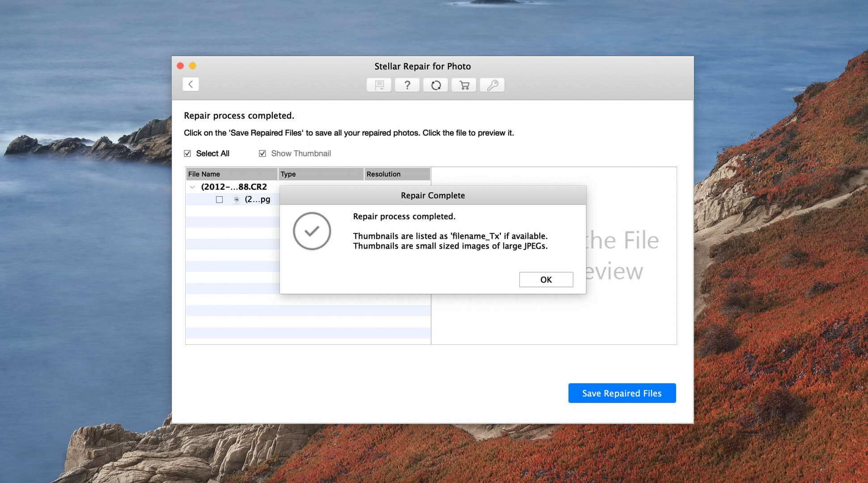Click the activation key icon
868x483 pixels.
(492, 85)
